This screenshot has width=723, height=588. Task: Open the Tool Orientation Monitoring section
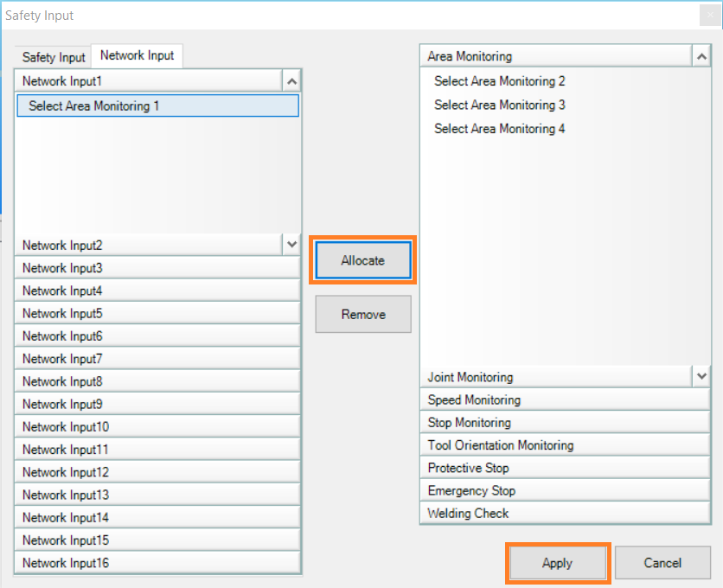point(565,445)
